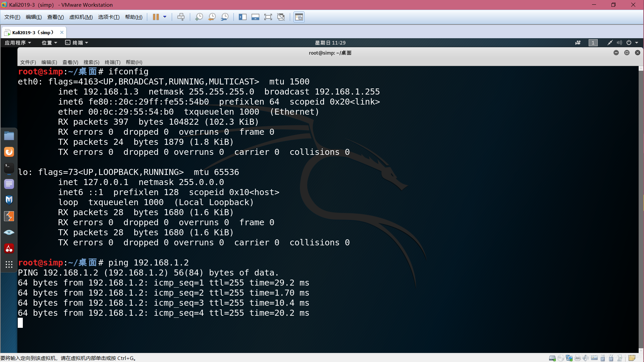
Task: Click the icmp_seq=4 ping reply line
Action: tap(164, 313)
